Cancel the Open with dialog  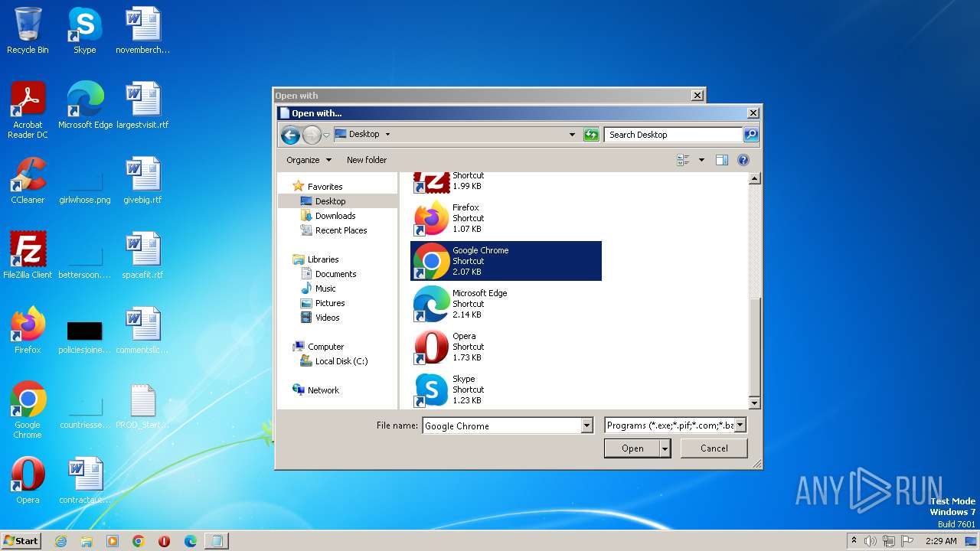714,448
